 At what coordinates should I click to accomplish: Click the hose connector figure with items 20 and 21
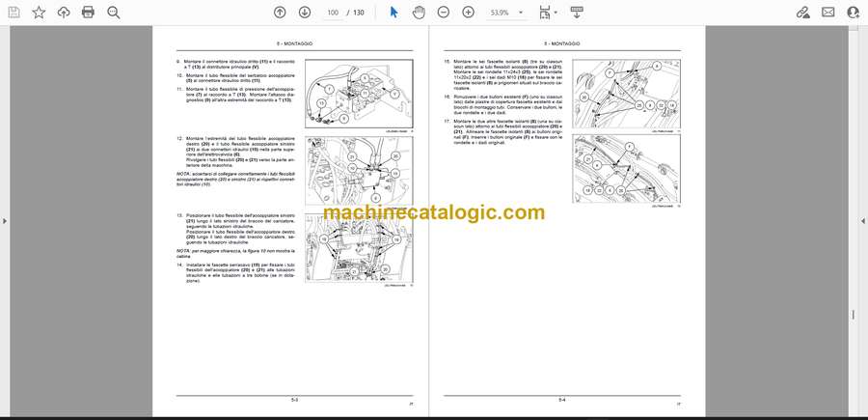tap(359, 171)
